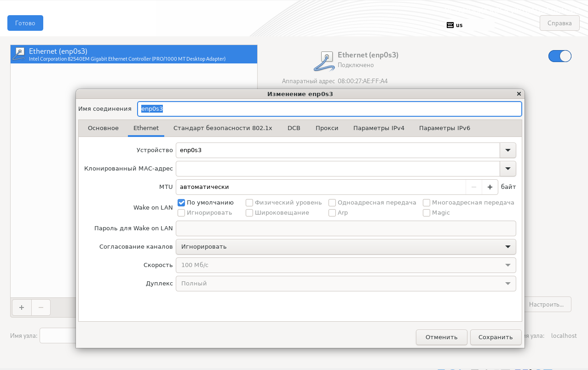Image resolution: width=588 pixels, height=370 pixels.
Task: Open the 'Параметры IPv4' tab
Action: pyautogui.click(x=379, y=128)
